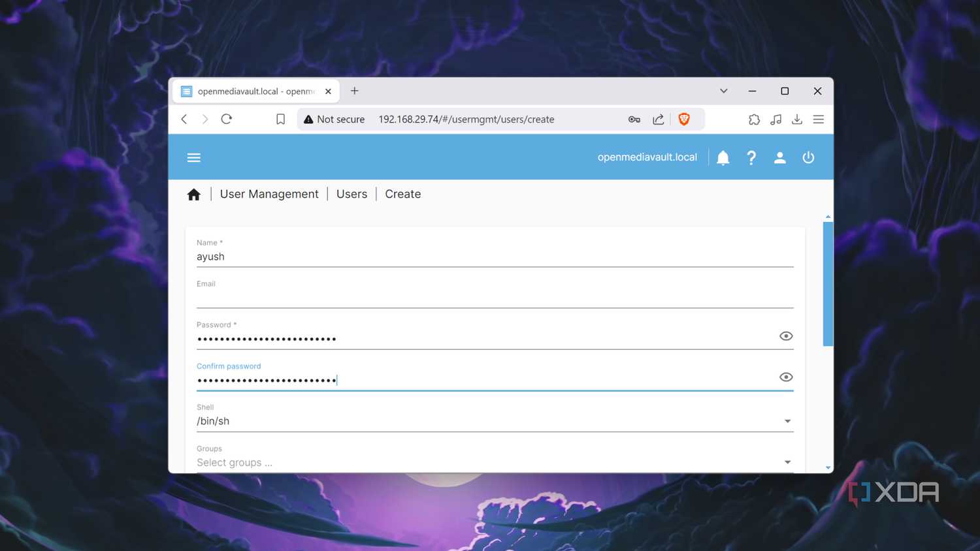Open the media music note control

click(776, 119)
